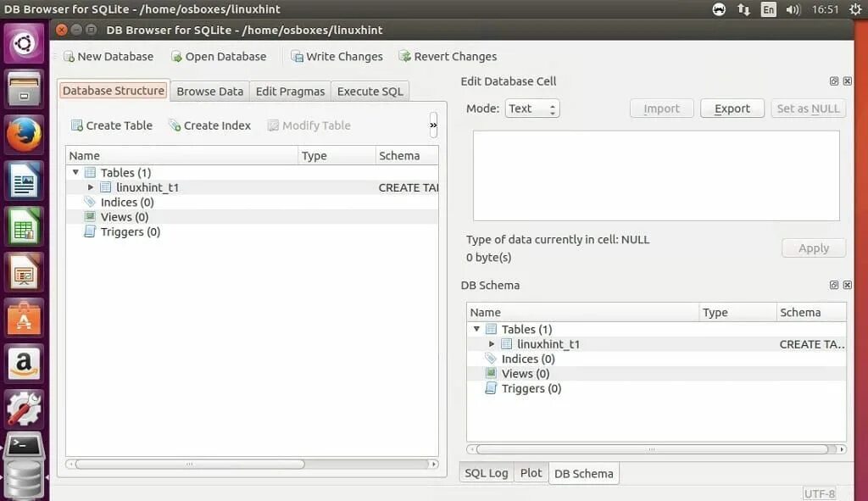Select Triggers (0) in the DB Schema panel
Viewport: 868px width, 501px height.
(531, 388)
